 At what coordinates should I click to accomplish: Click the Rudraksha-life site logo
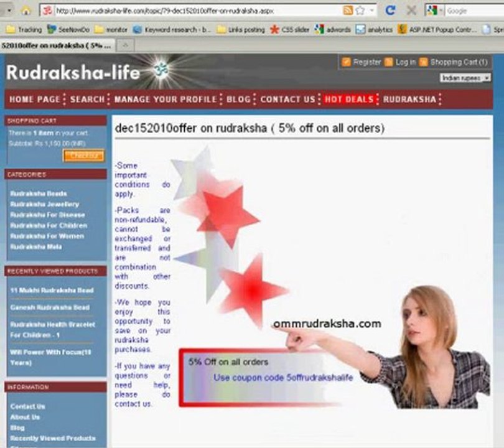coord(73,72)
